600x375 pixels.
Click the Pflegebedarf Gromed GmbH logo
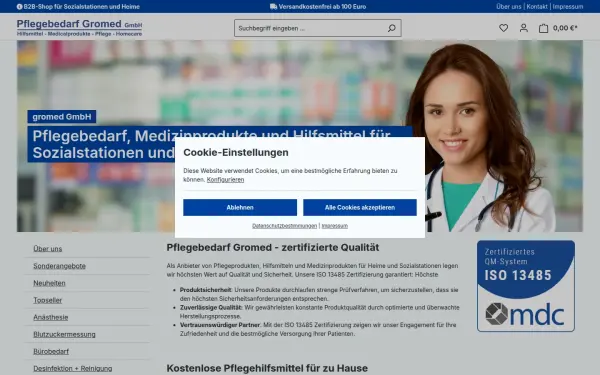click(x=79, y=28)
